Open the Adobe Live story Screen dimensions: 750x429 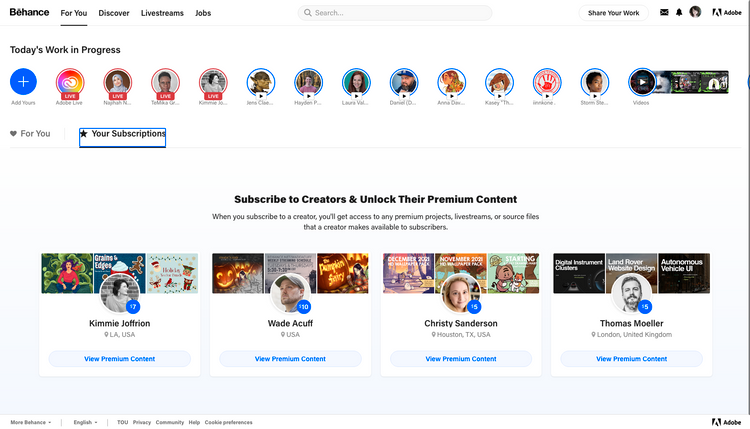pyautogui.click(x=70, y=83)
